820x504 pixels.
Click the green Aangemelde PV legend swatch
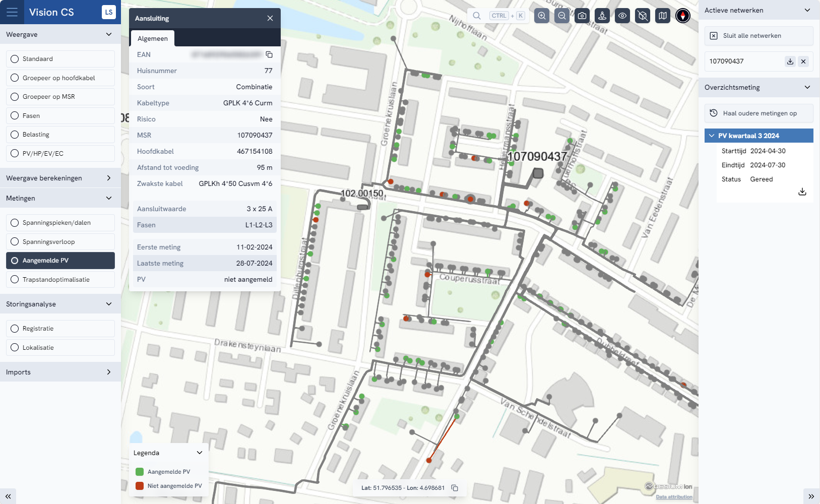tap(140, 472)
